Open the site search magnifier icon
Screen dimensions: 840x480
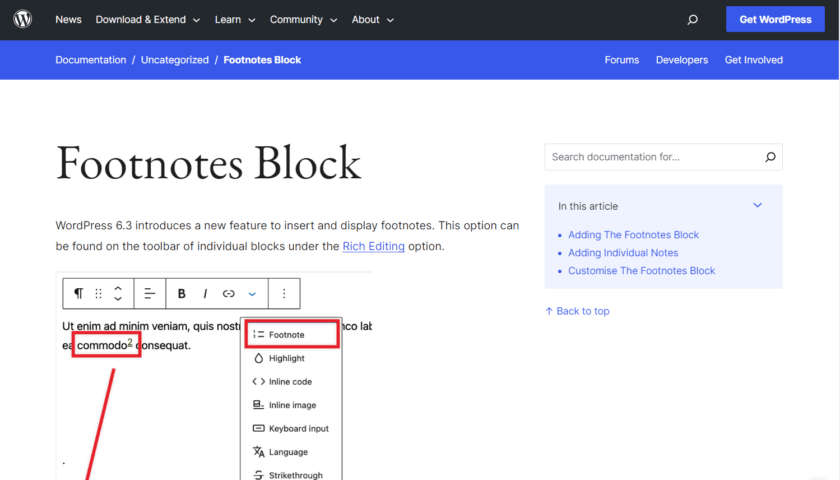coord(693,20)
